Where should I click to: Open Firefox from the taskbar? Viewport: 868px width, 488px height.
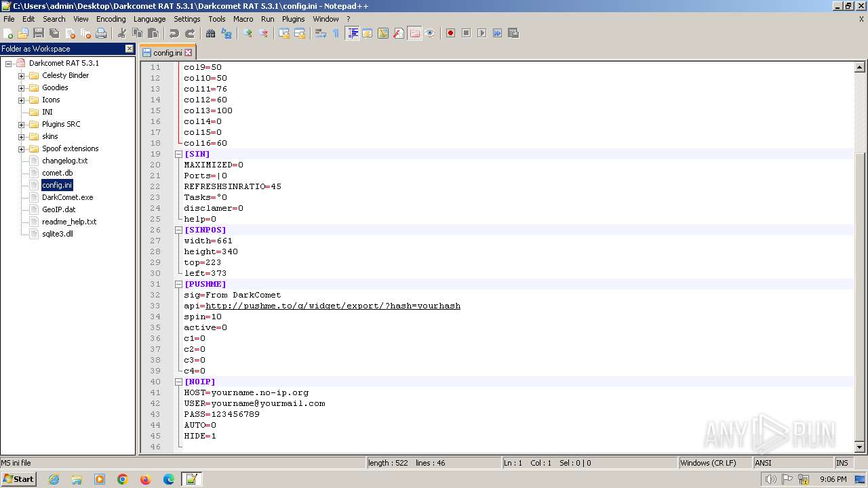pos(146,479)
